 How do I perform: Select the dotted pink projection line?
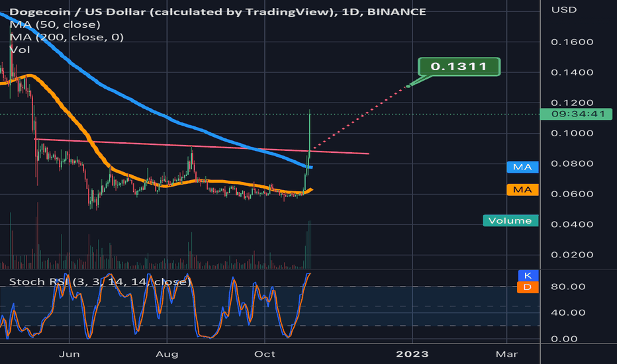360,117
